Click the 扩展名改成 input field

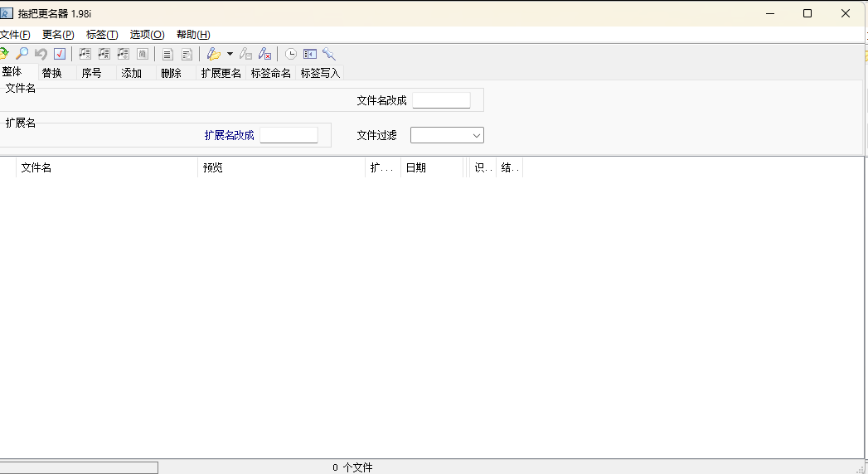tap(289, 135)
